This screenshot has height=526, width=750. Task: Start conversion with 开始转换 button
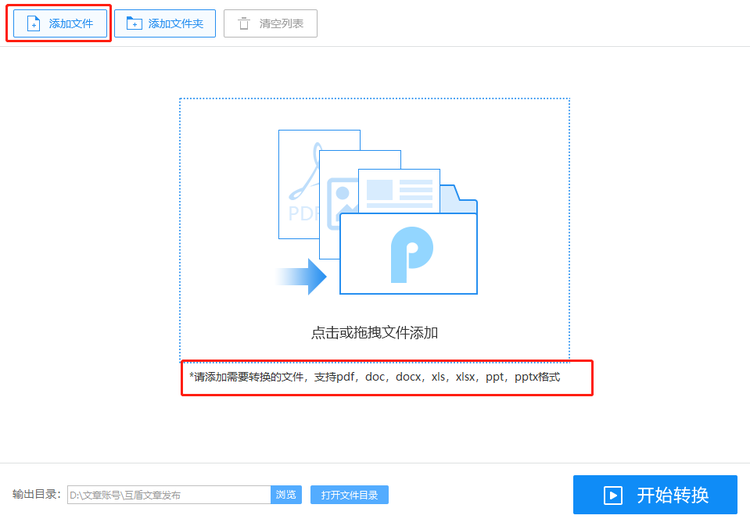point(655,495)
